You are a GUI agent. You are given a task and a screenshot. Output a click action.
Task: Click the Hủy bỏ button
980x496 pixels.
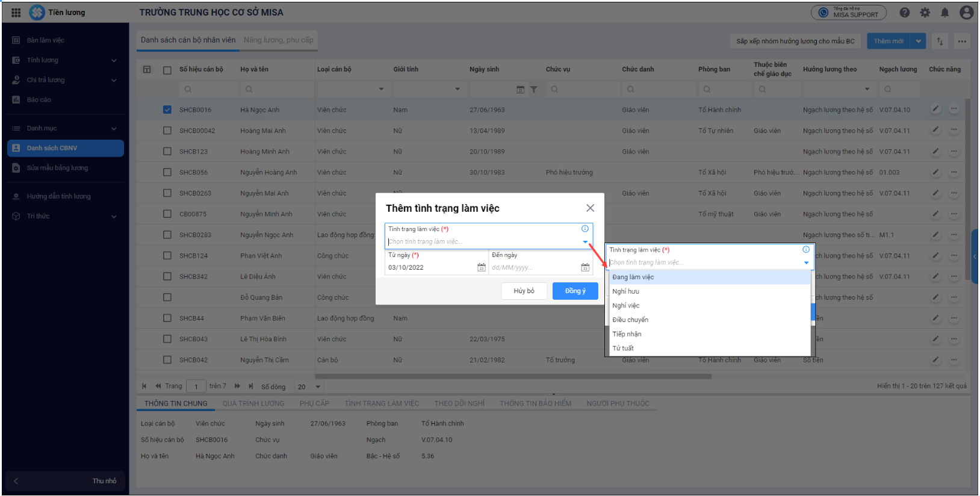click(524, 291)
